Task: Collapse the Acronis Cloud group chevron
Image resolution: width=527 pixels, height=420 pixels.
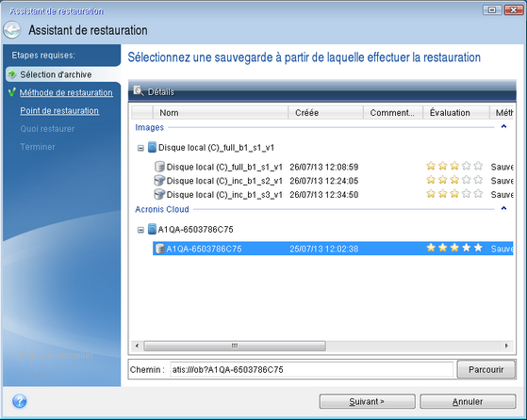Action: 503,208
